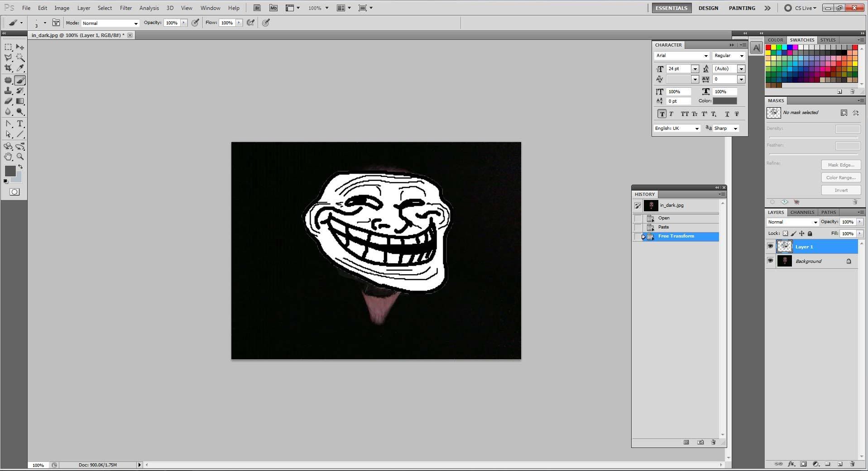Toggle Faux Italic in Character panel
This screenshot has width=868, height=471.
pyautogui.click(x=671, y=114)
